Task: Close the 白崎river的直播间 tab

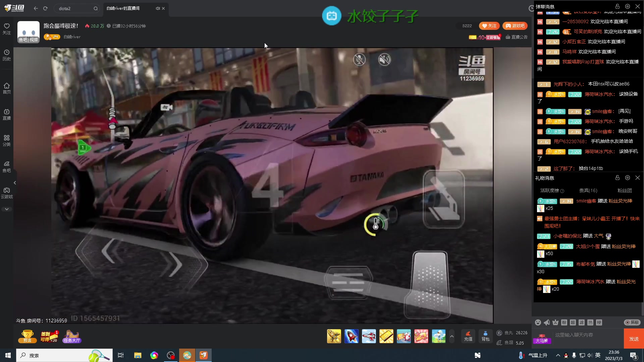Action: click(x=163, y=8)
